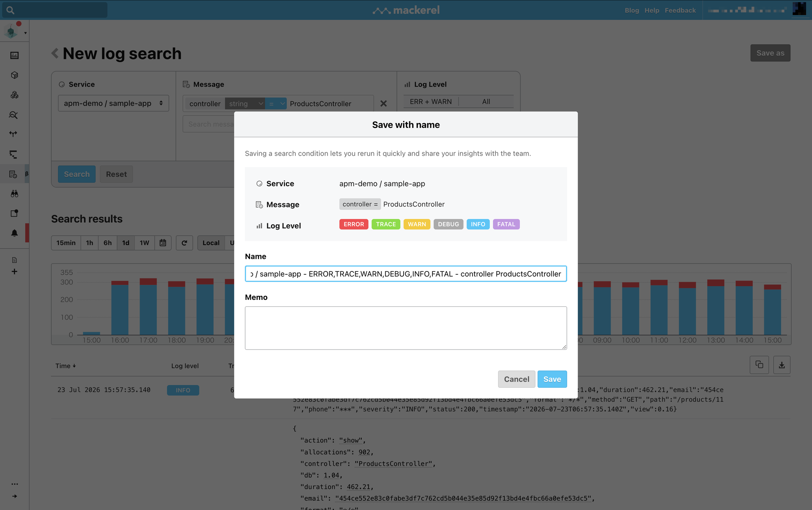Click the ellipsis icon at sidebar bottom

tap(15, 484)
